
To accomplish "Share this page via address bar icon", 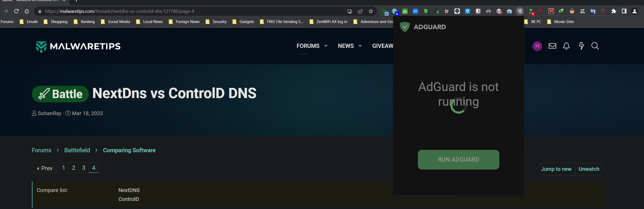I will [360, 11].
